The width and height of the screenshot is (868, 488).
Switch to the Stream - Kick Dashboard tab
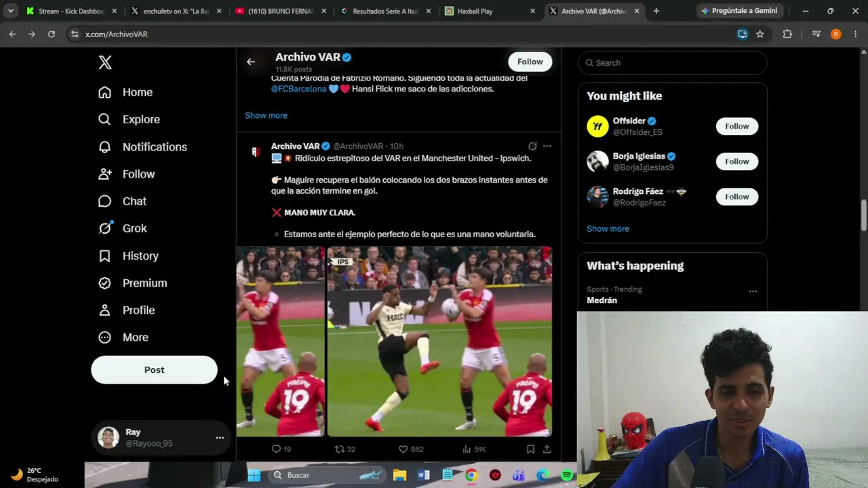[x=71, y=11]
